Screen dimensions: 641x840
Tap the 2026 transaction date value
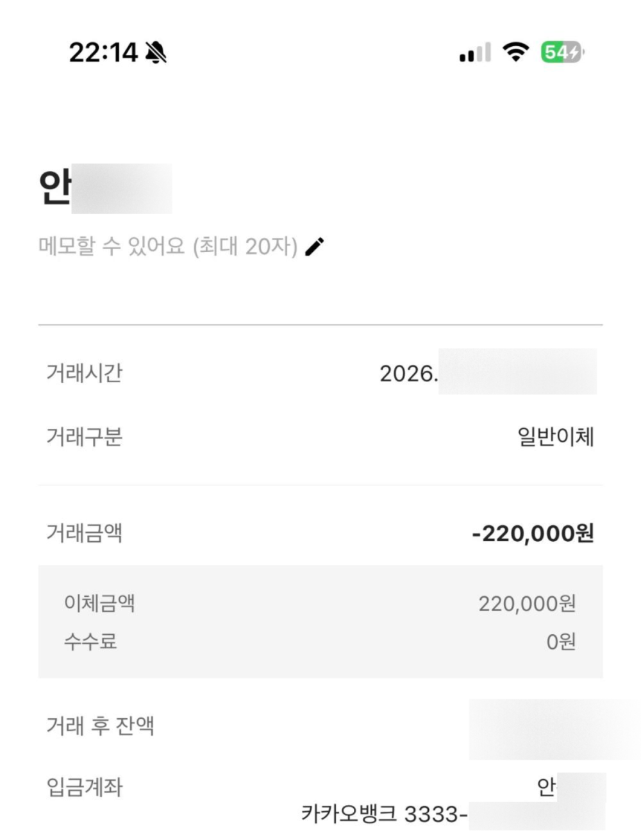[488, 373]
